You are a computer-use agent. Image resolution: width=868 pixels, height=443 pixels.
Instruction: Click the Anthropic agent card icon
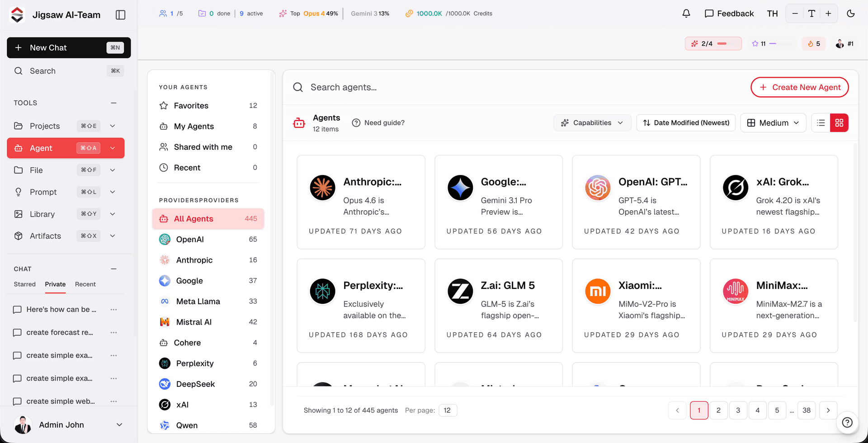(322, 188)
